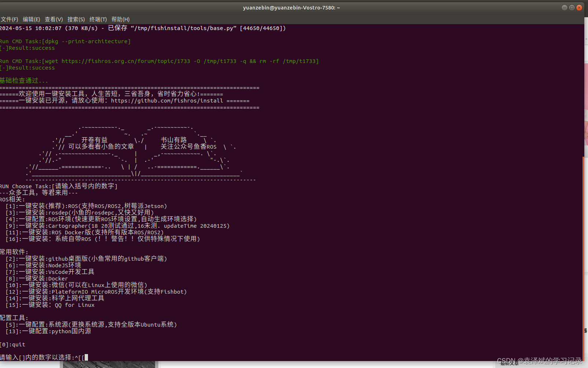
Task: Click option [12] PlateformIO MicroROS line
Action: pyautogui.click(x=96, y=292)
